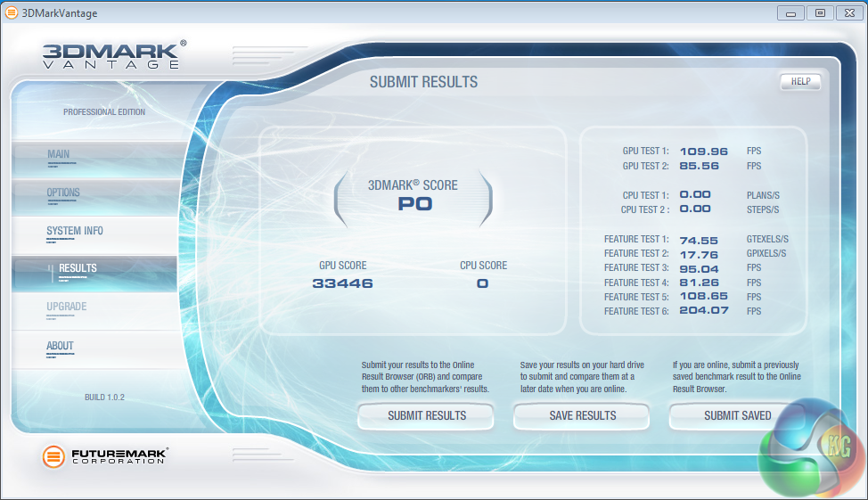The image size is (868, 500).
Task: Maximize the 3DMarkVantage window
Action: coord(820,12)
